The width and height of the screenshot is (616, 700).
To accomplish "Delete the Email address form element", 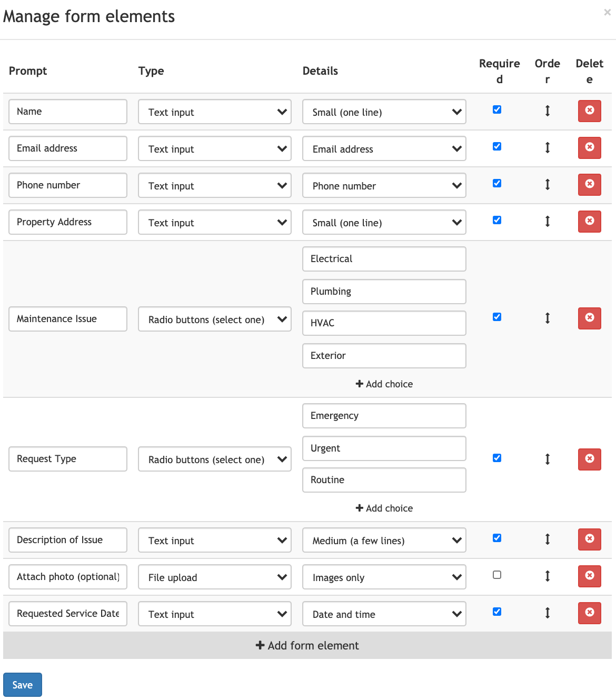I will coord(589,148).
